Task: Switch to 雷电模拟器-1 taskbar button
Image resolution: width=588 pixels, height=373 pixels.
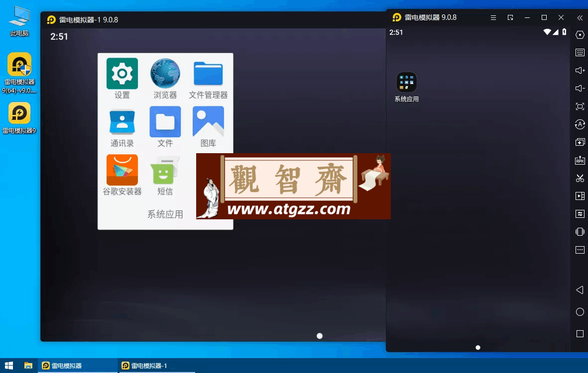Action: [x=157, y=366]
